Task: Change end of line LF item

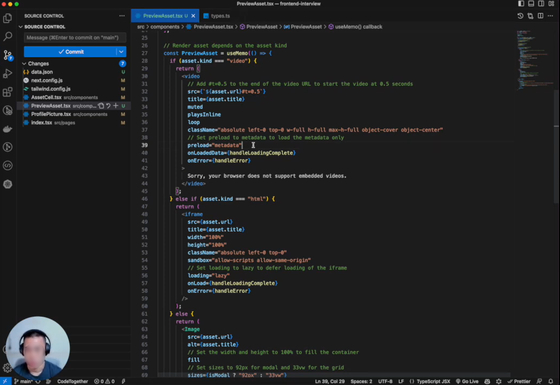Action: click(401, 381)
